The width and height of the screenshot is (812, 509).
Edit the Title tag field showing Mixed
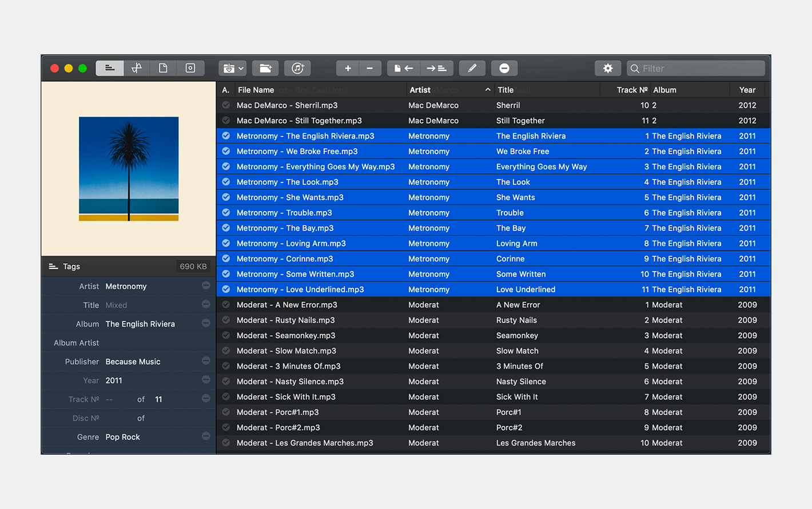point(152,305)
